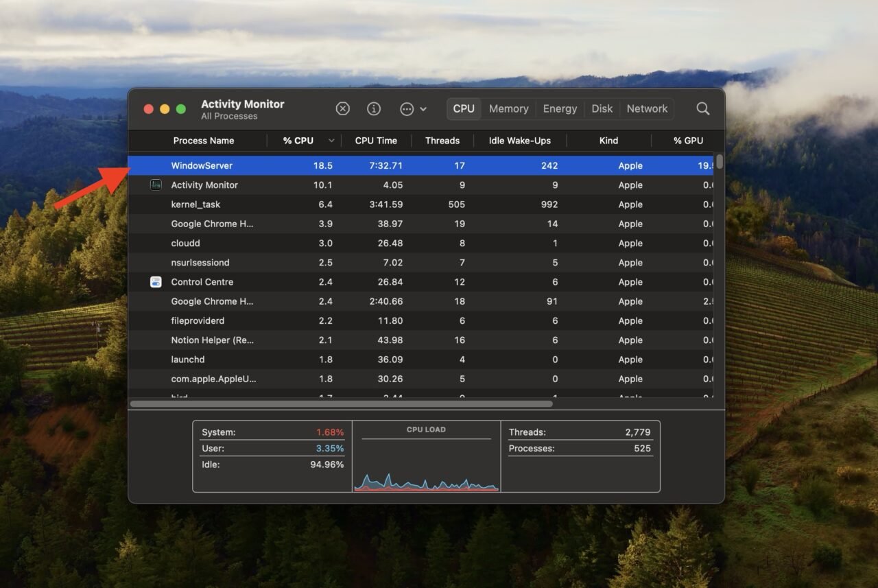Click the All Processes subtitle
The width and height of the screenshot is (878, 588).
[x=229, y=117]
